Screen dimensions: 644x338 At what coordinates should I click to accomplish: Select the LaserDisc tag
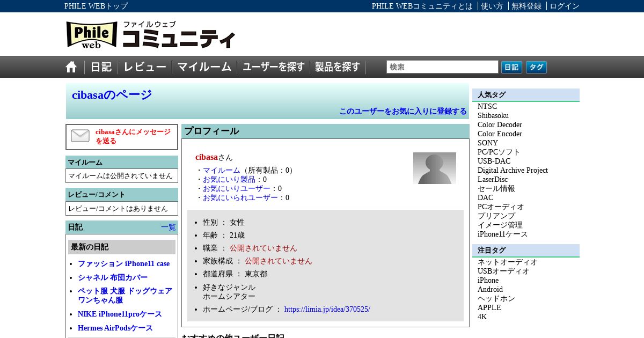tap(493, 179)
